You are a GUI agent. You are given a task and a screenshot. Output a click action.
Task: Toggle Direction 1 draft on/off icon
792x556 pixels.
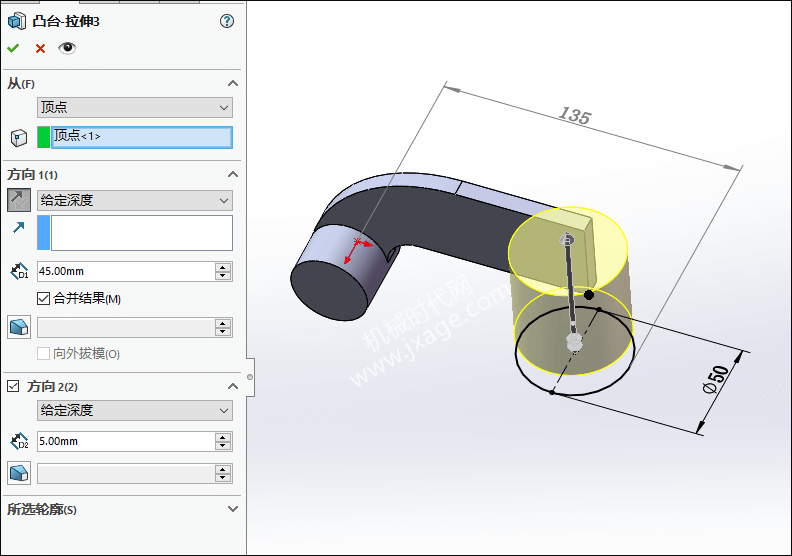19,327
